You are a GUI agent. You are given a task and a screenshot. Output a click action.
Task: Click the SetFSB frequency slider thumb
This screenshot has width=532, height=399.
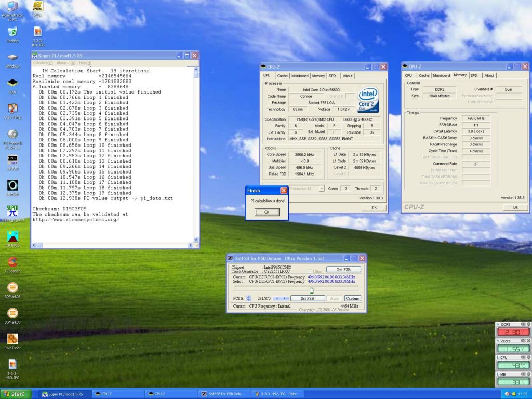[x=312, y=290]
